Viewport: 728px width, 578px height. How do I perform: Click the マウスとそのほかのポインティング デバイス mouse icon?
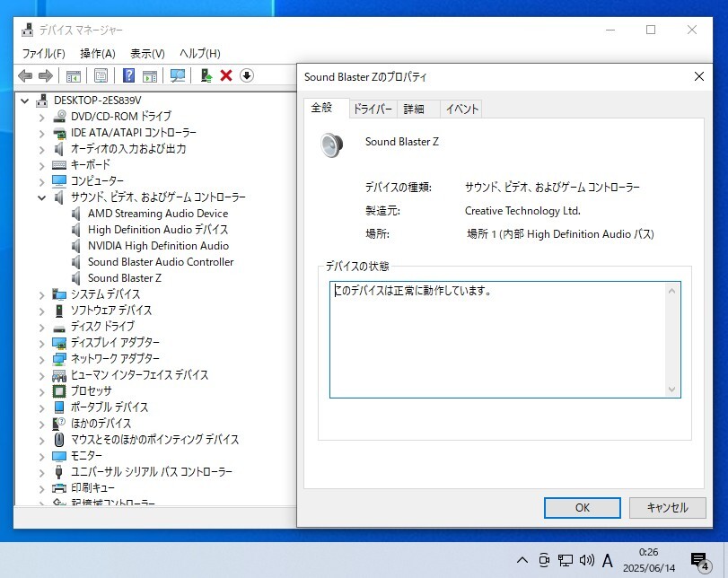tap(59, 440)
